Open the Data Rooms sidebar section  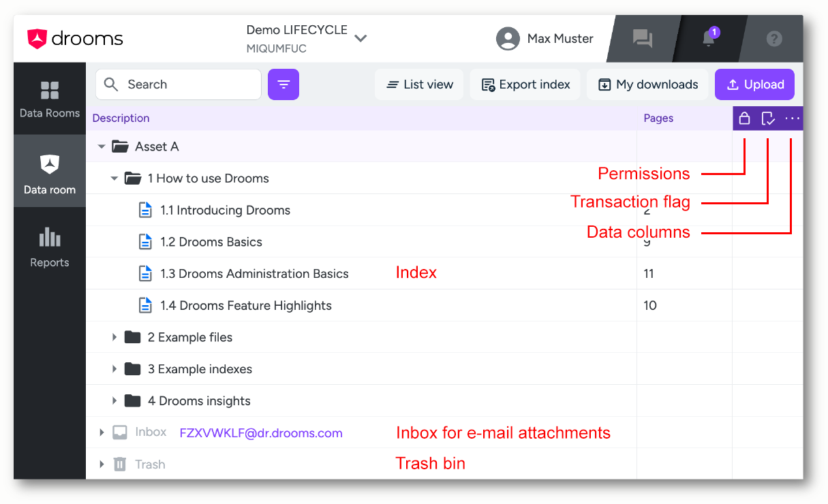[x=50, y=99]
